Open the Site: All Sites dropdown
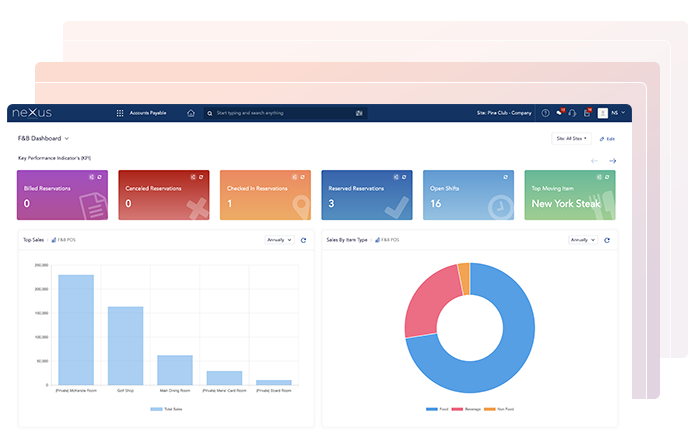The height and width of the screenshot is (438, 698). click(x=571, y=138)
